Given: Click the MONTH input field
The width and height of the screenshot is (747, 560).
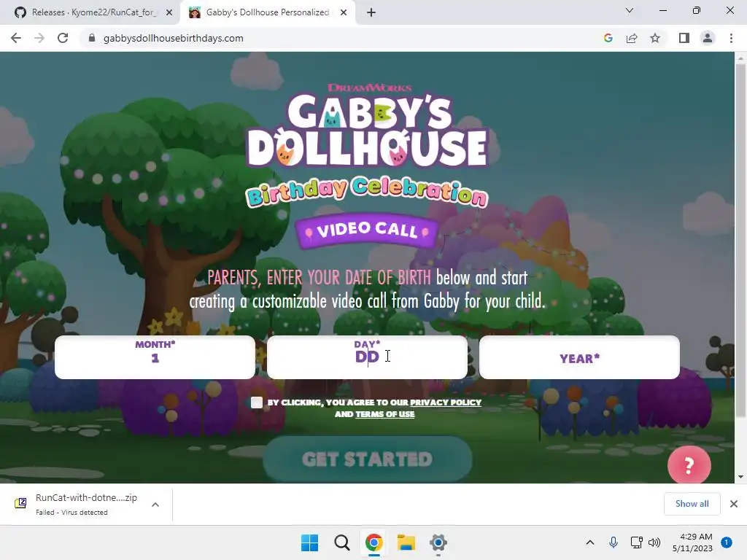Looking at the screenshot, I should [x=155, y=357].
